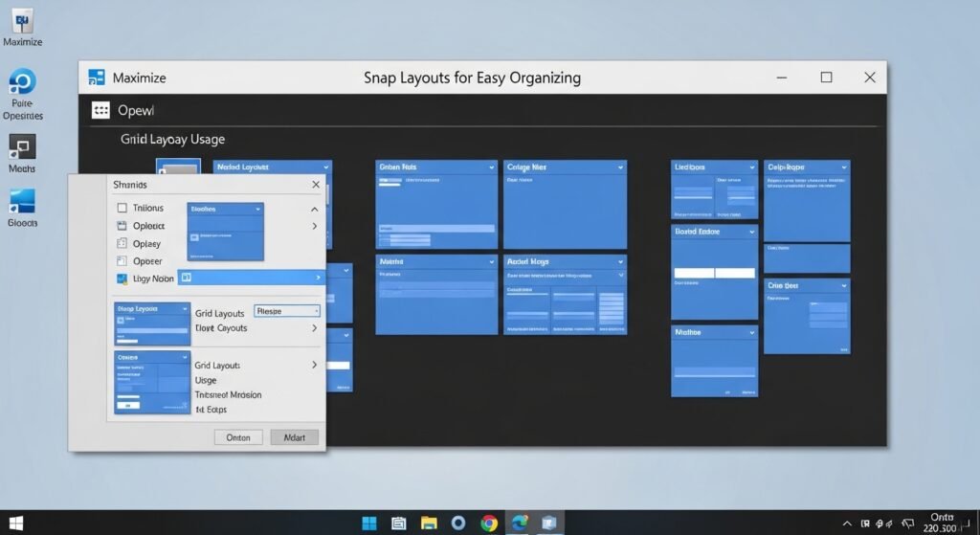This screenshot has width=980, height=535.
Task: Select the Oploeict menu entry
Action: (148, 226)
